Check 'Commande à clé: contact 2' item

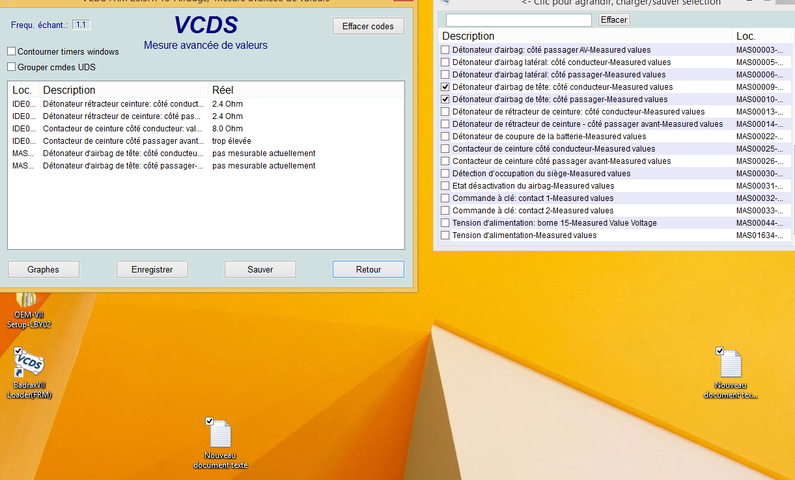tap(445, 210)
